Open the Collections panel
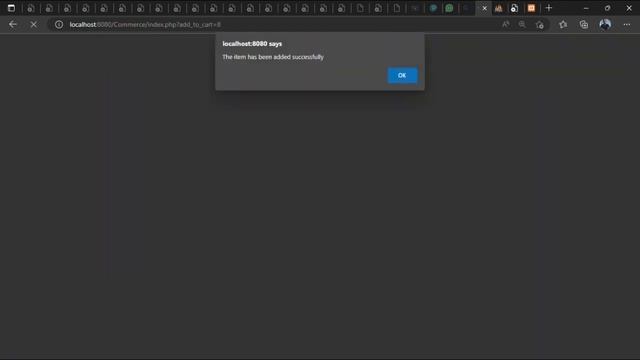The width and height of the screenshot is (640, 360). 584,24
